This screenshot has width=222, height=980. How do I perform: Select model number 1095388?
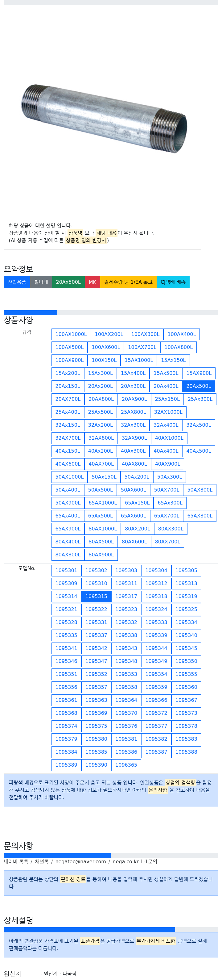tap(186, 752)
